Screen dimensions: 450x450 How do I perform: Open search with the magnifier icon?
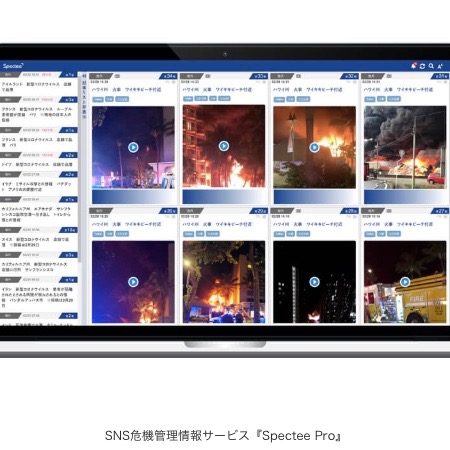tap(431, 66)
